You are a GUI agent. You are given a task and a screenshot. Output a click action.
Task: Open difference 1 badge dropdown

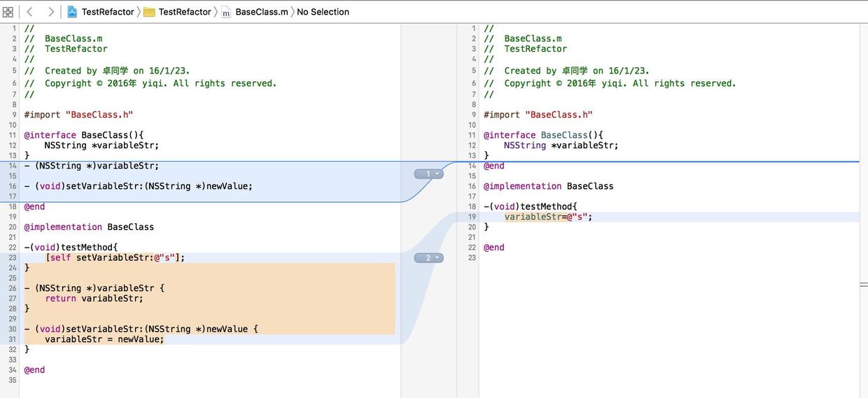[428, 173]
